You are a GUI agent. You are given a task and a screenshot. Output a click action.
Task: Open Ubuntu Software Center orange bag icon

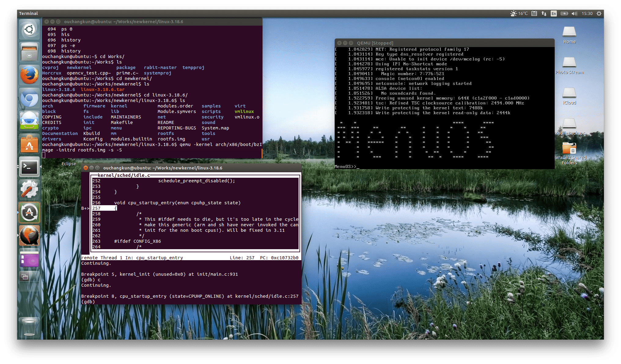(x=29, y=144)
